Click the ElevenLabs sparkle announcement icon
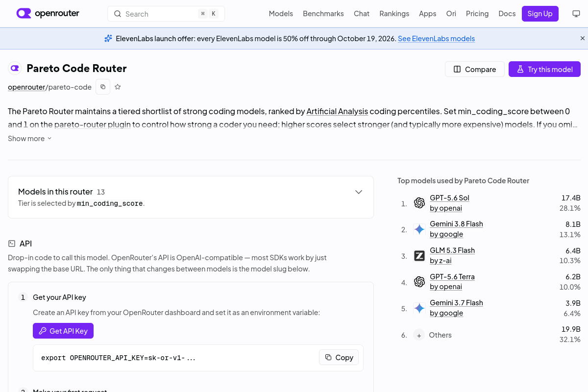This screenshot has width=588, height=392. click(108, 38)
